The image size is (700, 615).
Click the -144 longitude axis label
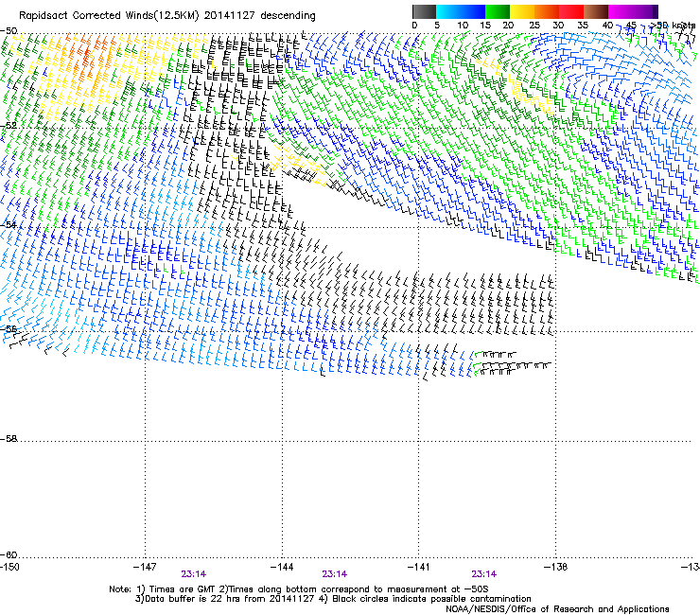tap(282, 567)
